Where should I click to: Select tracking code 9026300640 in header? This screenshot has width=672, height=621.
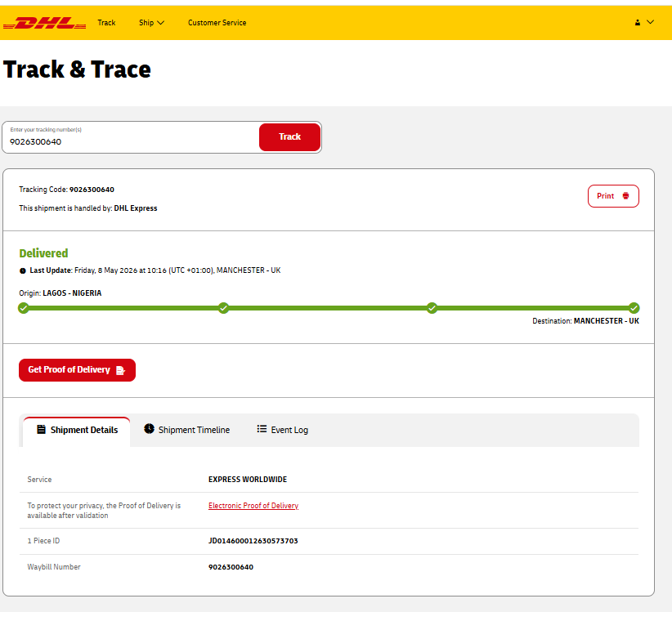point(92,190)
